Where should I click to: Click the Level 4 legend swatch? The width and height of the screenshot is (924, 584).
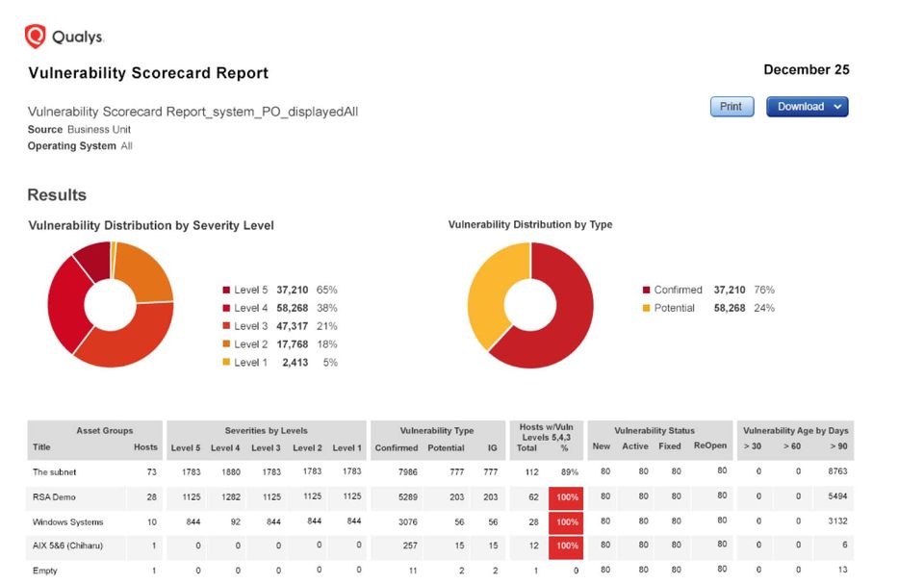pyautogui.click(x=226, y=308)
